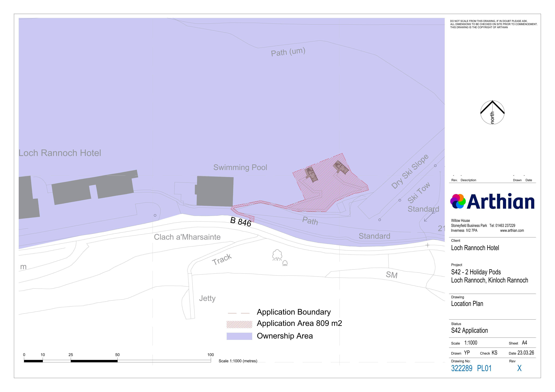Click the dashed Application Boundary legend line
The image size is (555, 392).
coord(239,313)
